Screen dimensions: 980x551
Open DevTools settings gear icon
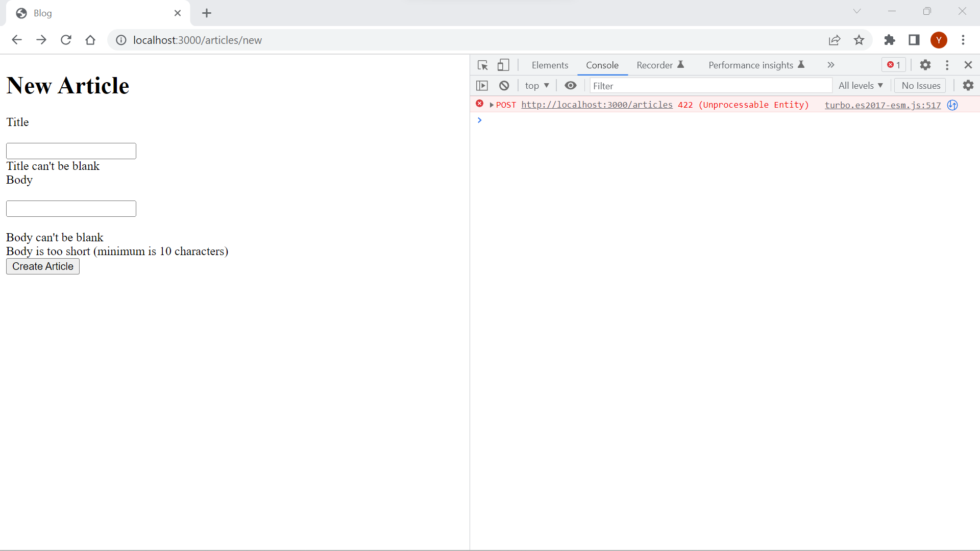tap(925, 65)
